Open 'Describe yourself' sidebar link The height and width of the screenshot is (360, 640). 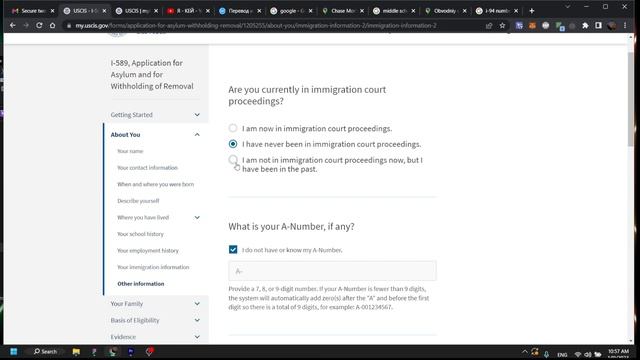(138, 201)
